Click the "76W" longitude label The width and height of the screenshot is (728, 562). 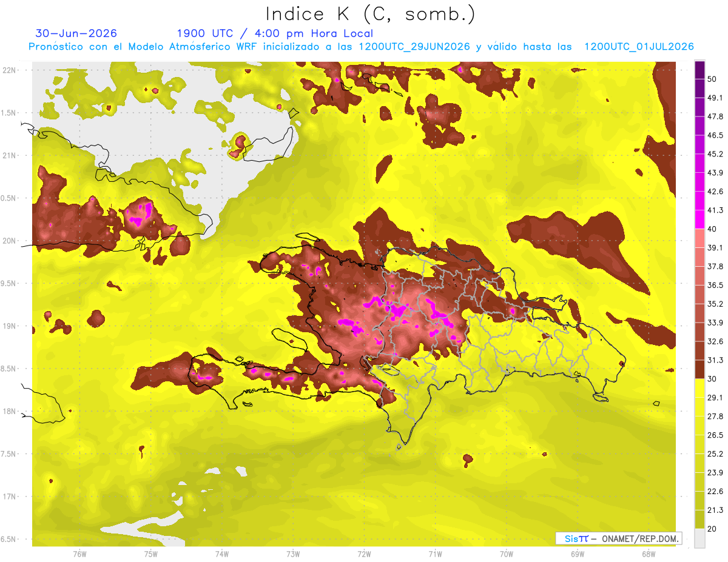79,554
